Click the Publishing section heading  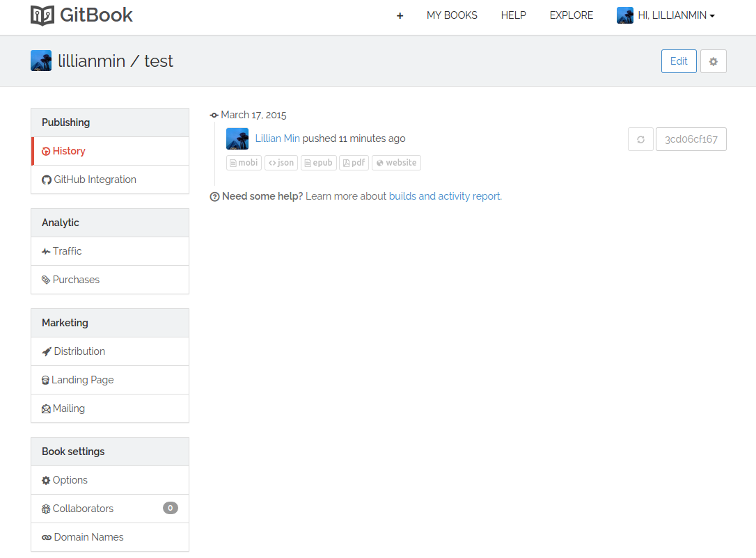pos(66,122)
